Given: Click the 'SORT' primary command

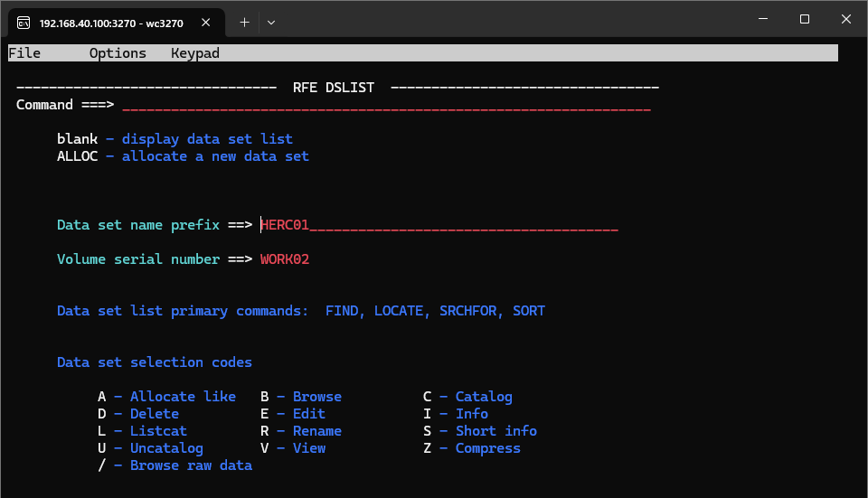Looking at the screenshot, I should point(529,311).
